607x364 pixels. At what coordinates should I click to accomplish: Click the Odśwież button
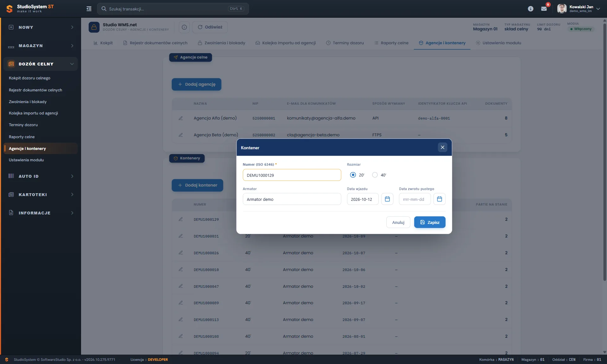click(x=210, y=27)
